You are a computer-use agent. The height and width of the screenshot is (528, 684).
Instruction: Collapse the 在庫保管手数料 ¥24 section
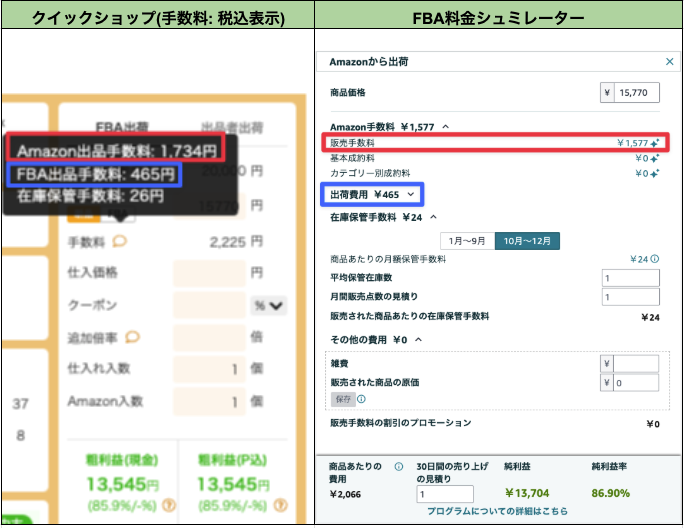[435, 216]
